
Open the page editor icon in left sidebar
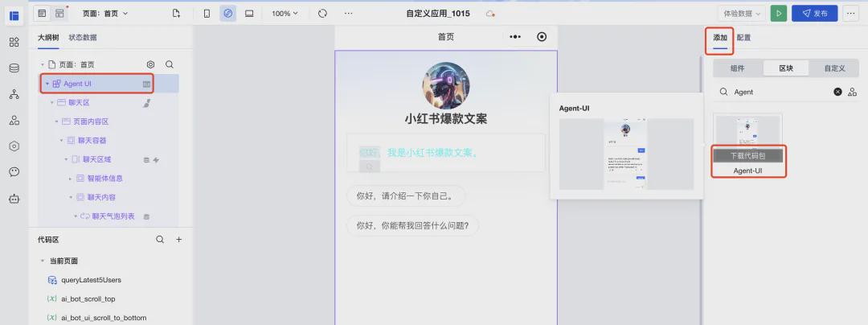tap(14, 15)
